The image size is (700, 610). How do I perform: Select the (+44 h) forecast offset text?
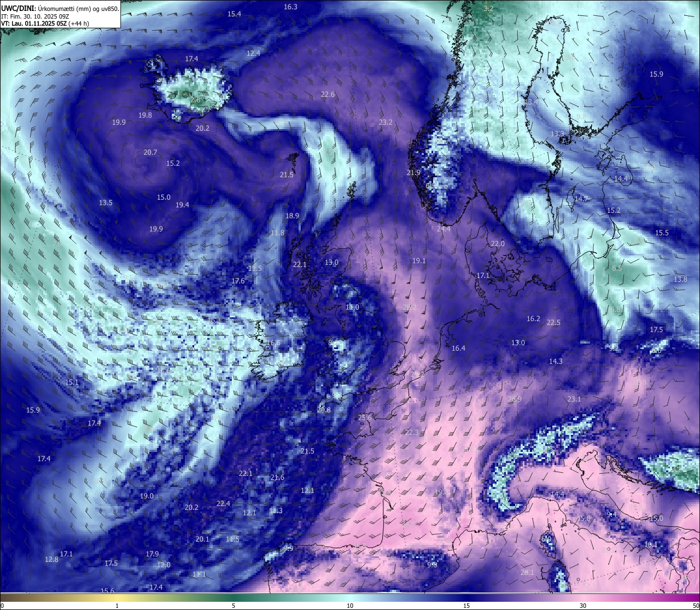click(79, 24)
